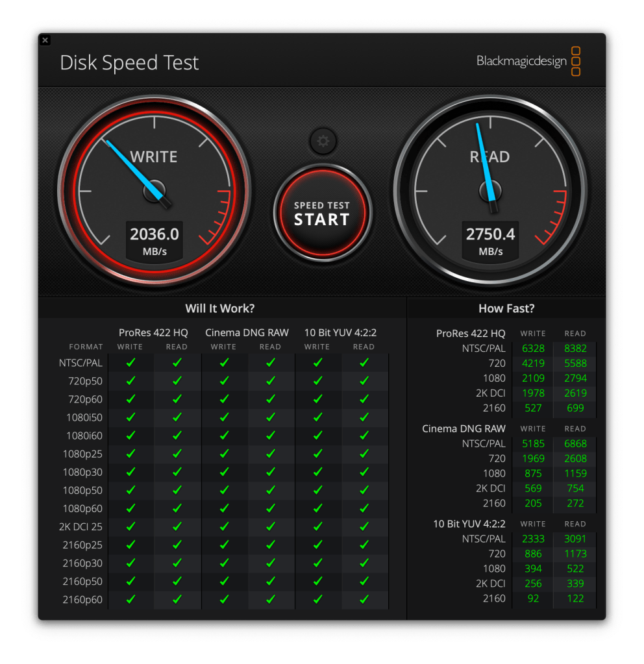Click the 2036.0 MB/s write readout
644x664 pixels.
(x=155, y=241)
